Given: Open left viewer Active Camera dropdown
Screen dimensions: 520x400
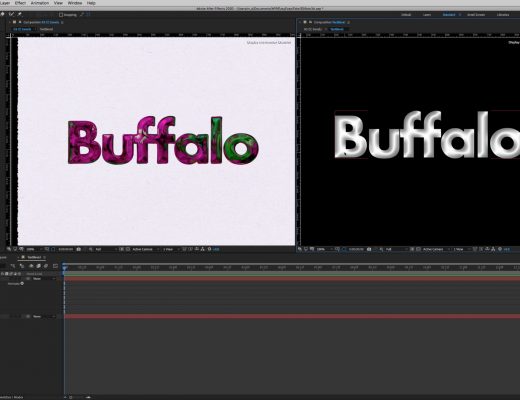Looking at the screenshot, I should pos(145,249).
